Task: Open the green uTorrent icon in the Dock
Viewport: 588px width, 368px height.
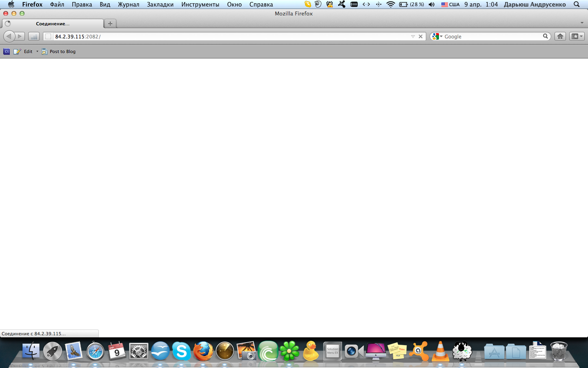Action: pos(268,351)
